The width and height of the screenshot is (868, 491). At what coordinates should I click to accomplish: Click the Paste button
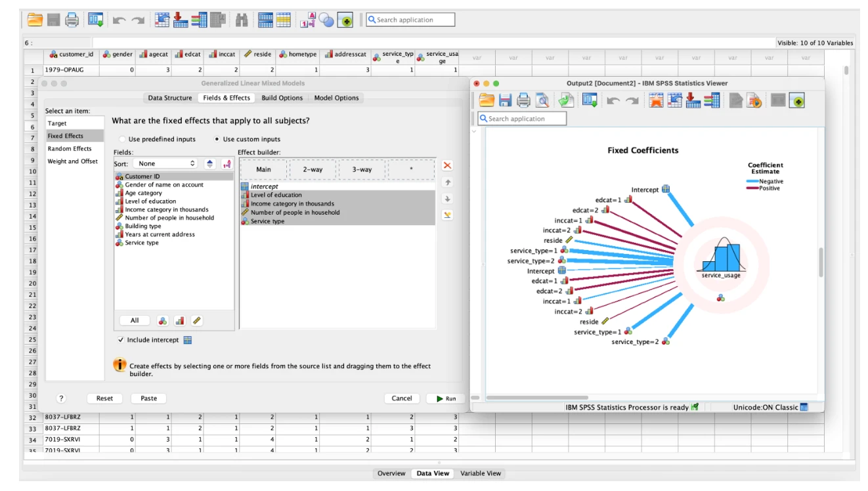pos(149,398)
